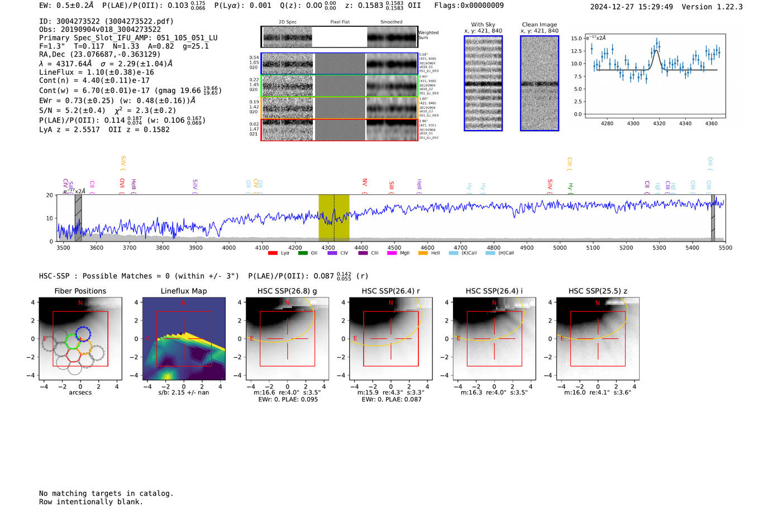Click the 'Primary Spec_Slot_IFU_AMP: 051_105_051_LU' line
Image resolution: width=782 pixels, height=532 pixels.
point(128,38)
